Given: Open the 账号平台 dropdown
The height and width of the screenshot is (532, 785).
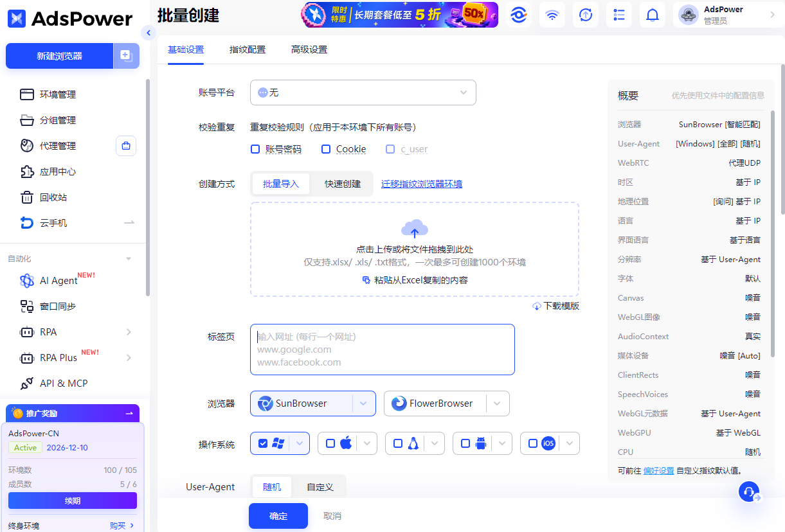Looking at the screenshot, I should (x=363, y=93).
